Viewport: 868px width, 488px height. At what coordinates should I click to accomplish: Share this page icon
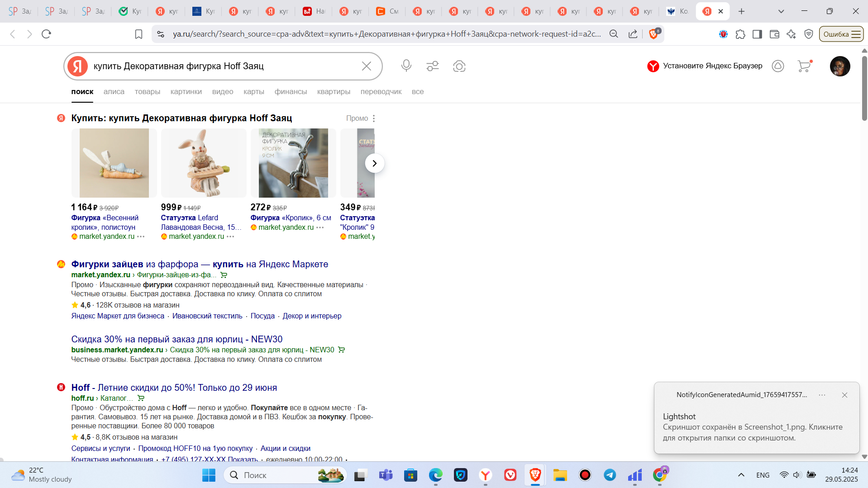pos(633,34)
